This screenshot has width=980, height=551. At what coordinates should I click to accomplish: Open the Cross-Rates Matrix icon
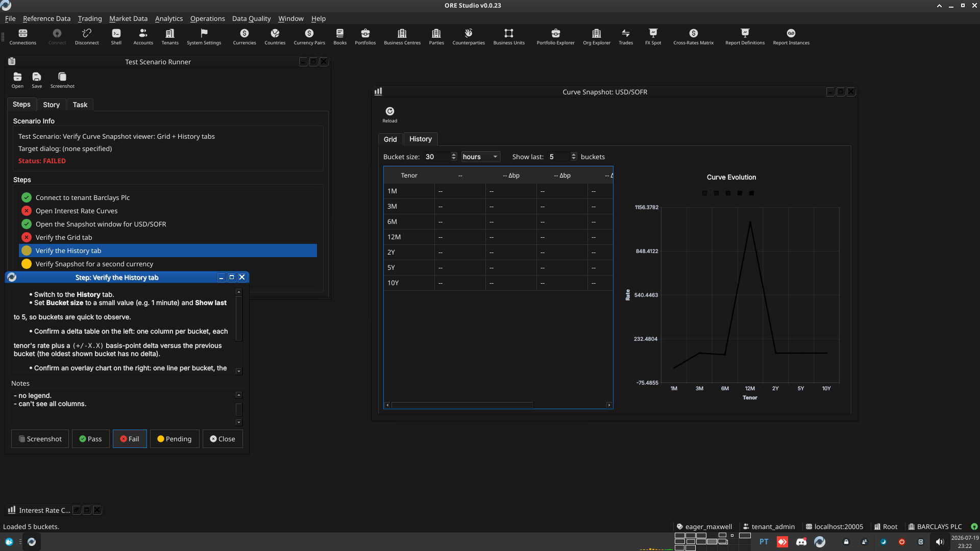(x=693, y=36)
